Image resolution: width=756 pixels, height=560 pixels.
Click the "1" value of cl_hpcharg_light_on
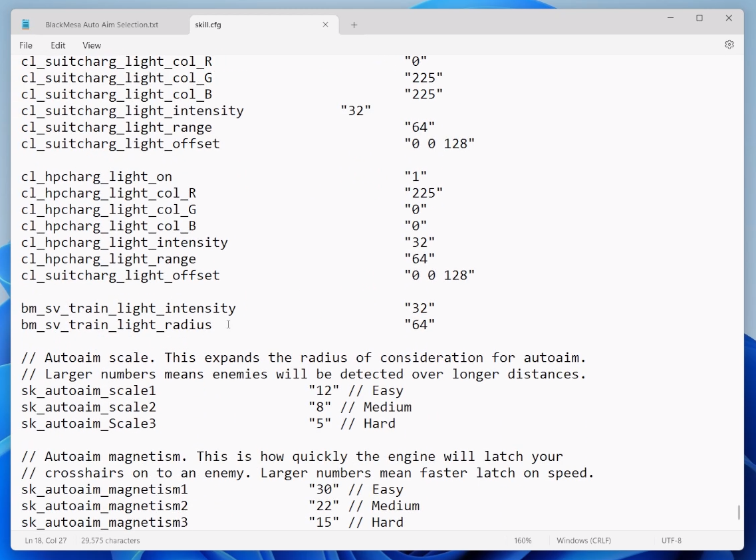coord(416,177)
